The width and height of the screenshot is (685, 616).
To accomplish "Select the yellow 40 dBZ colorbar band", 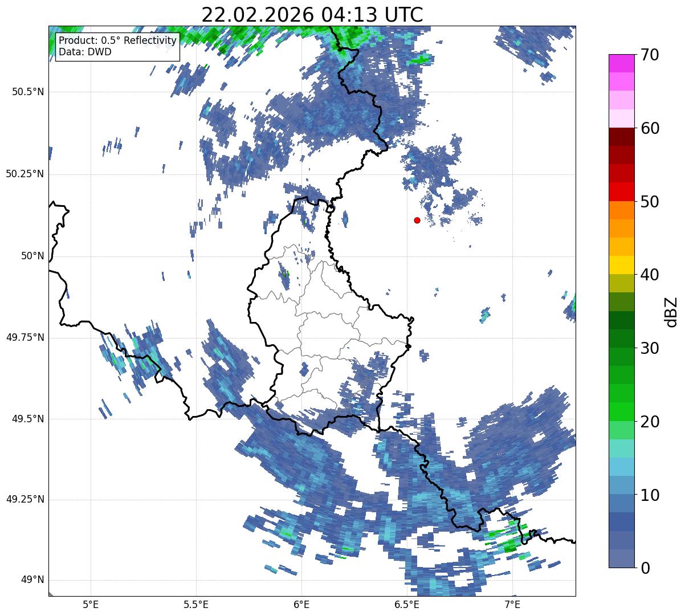I will pos(621,265).
